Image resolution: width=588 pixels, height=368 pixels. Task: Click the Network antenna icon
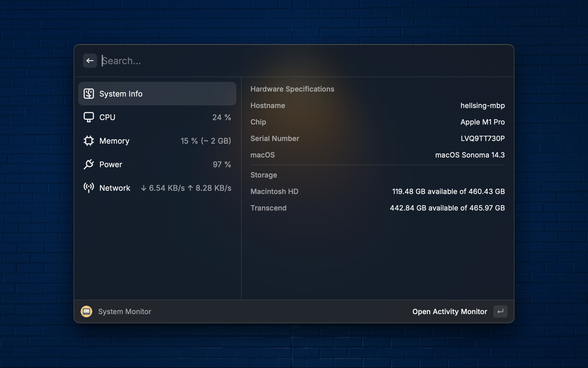(x=88, y=188)
